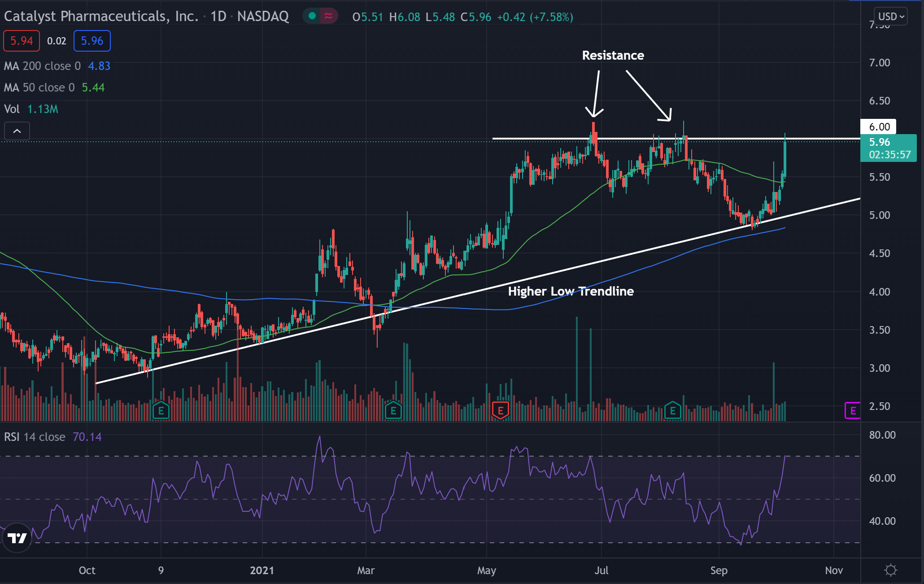924x584 pixels.
Task: Select the Vol 1.13M indicator legend
Action: click(31, 109)
